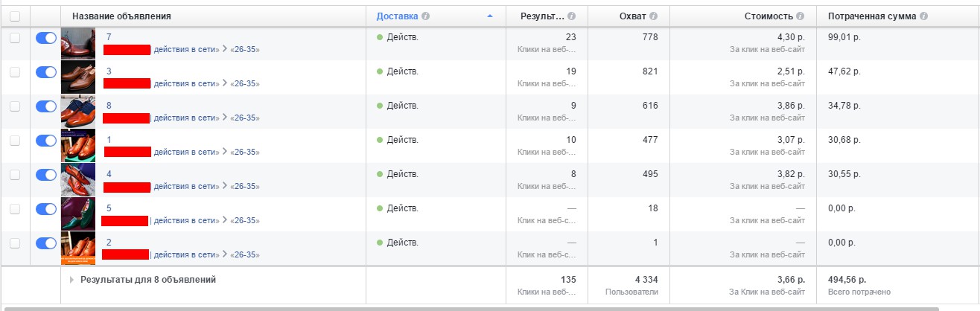Click the sort arrow in Доставка column
This screenshot has width=980, height=311.
pos(489,16)
